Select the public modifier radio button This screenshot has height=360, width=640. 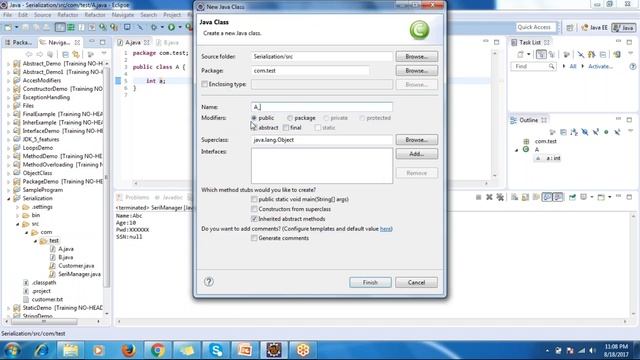tap(254, 118)
